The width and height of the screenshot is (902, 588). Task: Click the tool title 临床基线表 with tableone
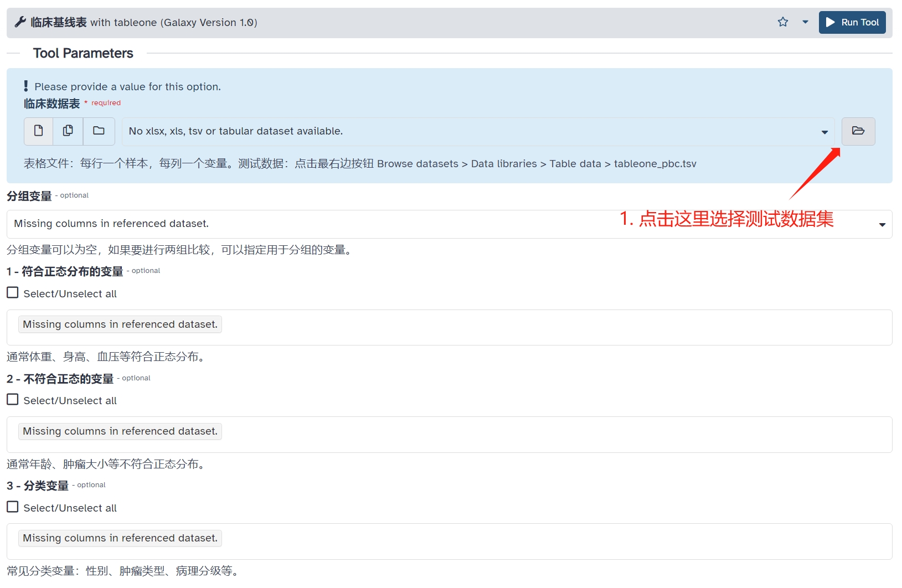click(144, 22)
